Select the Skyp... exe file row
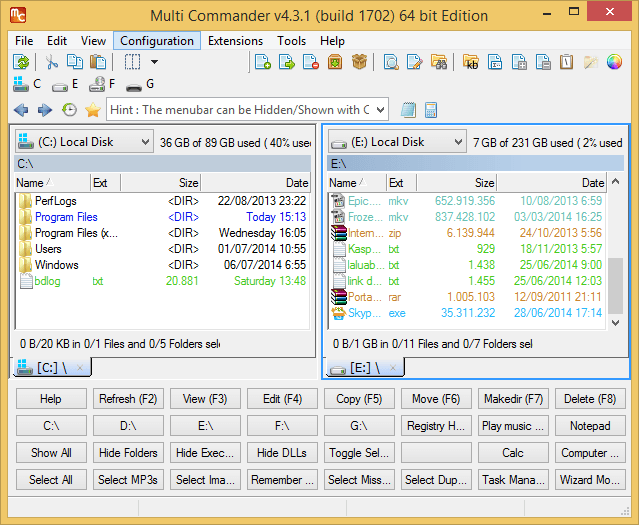 coord(467,313)
